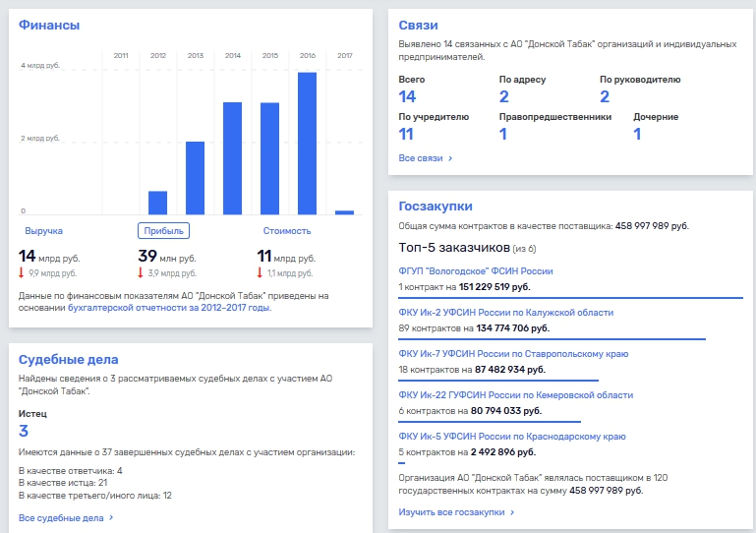Open Все судебные дела link
The width and height of the screenshot is (756, 533).
point(61,518)
